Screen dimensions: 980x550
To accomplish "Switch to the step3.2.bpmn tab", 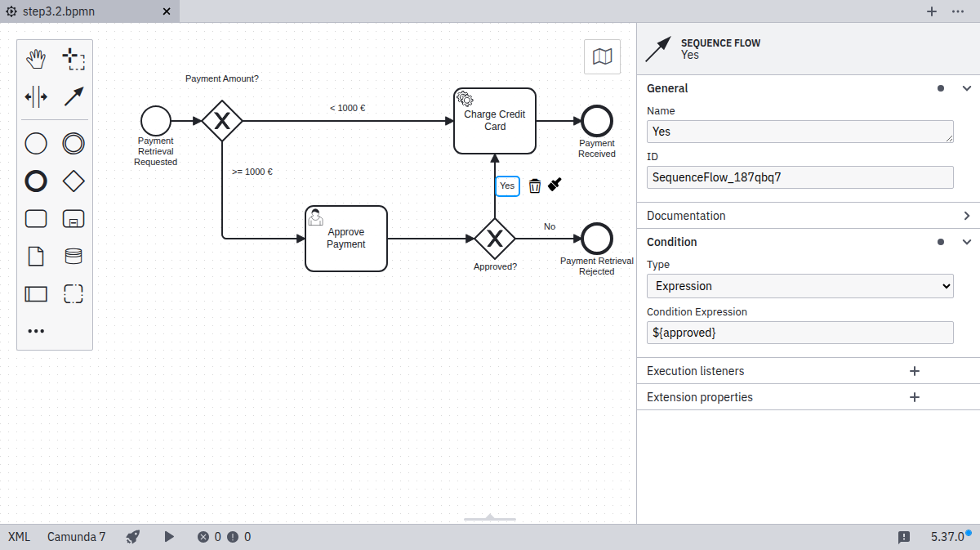I will pos(51,11).
